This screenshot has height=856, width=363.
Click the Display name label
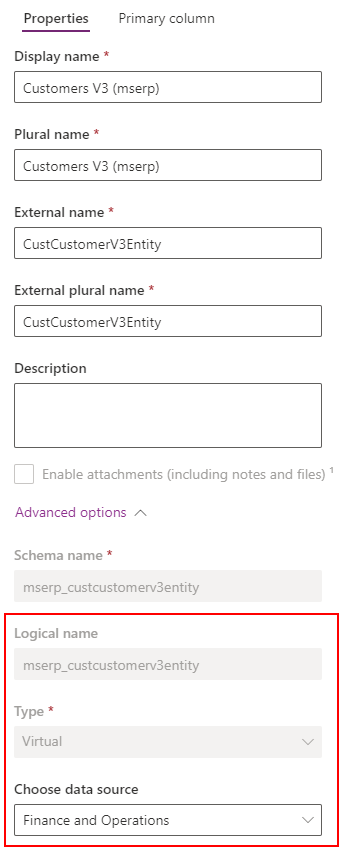pyautogui.click(x=57, y=56)
